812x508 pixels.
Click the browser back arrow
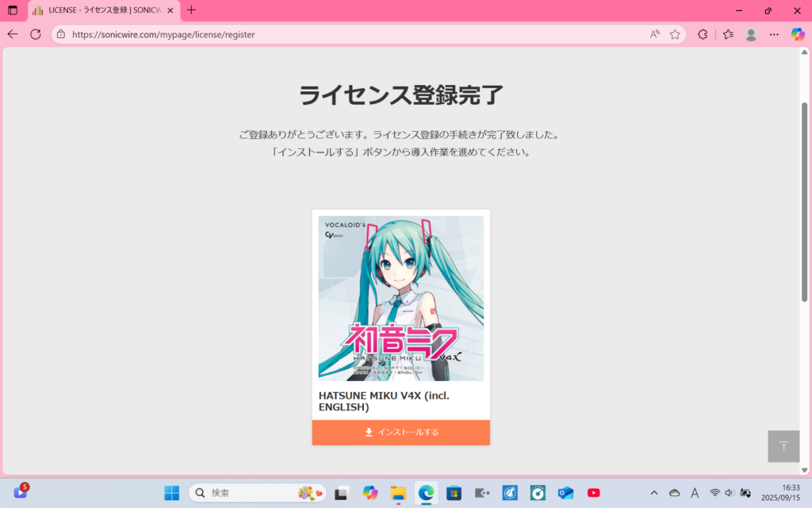pos(13,34)
